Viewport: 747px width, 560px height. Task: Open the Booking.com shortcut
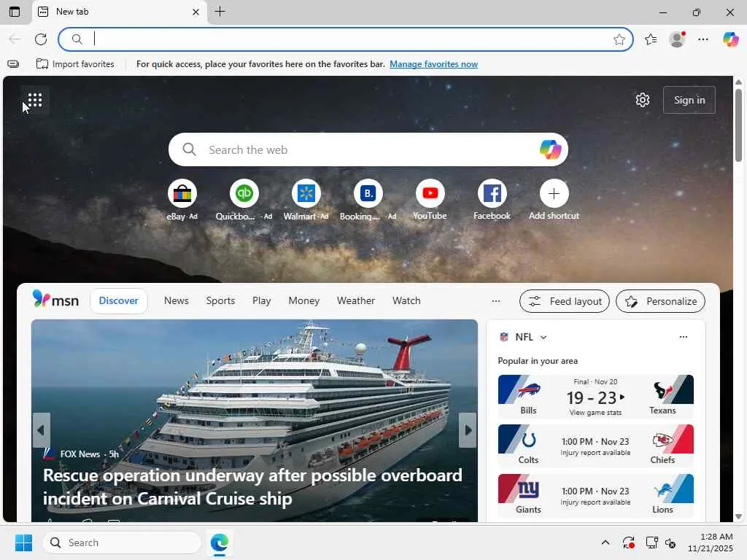pyautogui.click(x=368, y=193)
